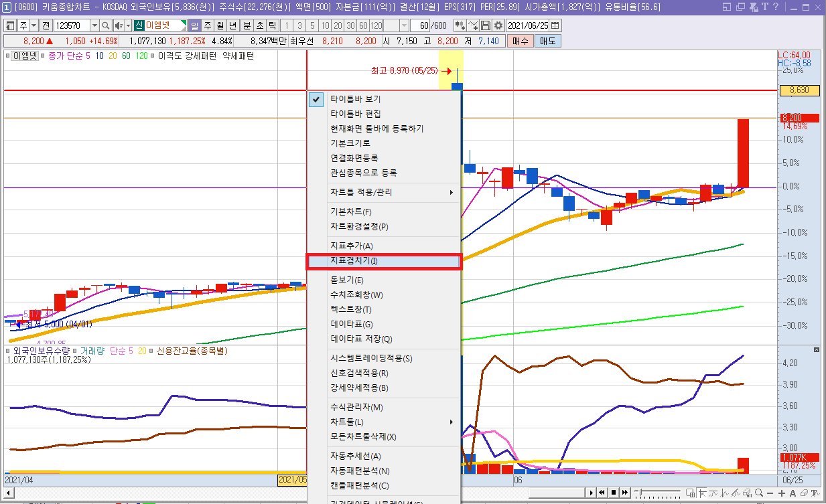826x504 pixels.
Task: Open the 주 dropdown arrow at toolbar left
Action: (34, 25)
